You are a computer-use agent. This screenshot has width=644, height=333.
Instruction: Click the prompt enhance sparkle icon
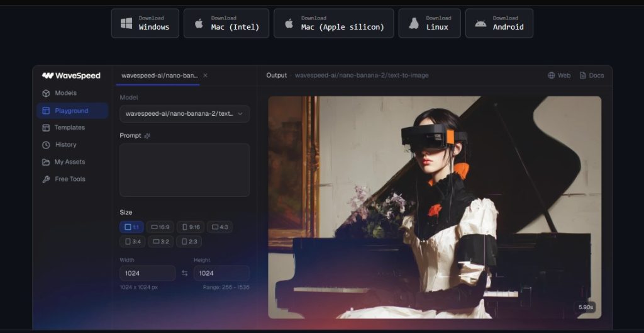tap(147, 136)
